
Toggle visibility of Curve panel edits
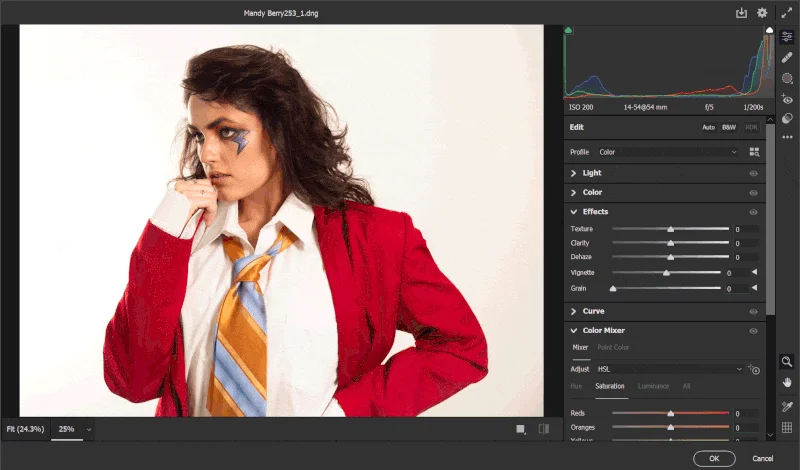pos(753,312)
